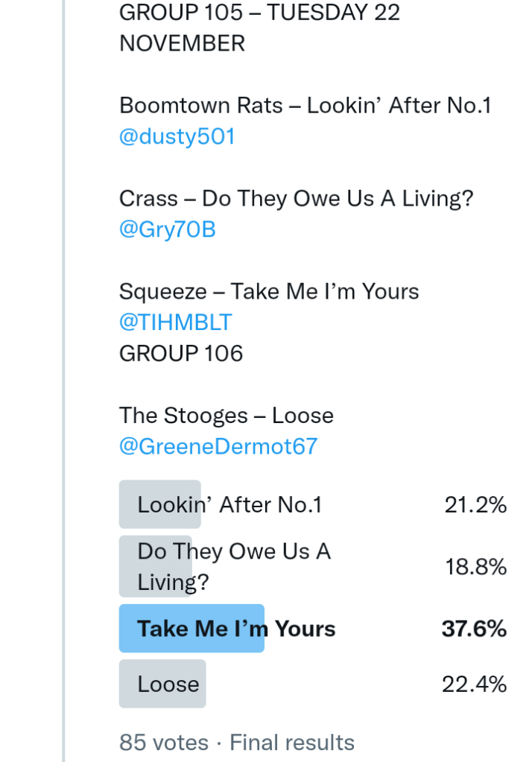Click the Stooges – Loose text line

[x=227, y=416]
